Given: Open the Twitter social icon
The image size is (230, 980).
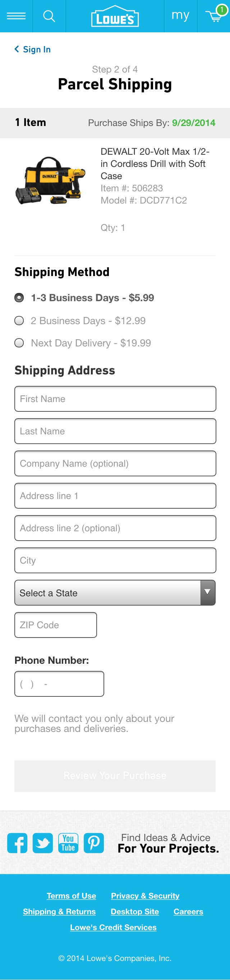Looking at the screenshot, I should click(x=43, y=842).
